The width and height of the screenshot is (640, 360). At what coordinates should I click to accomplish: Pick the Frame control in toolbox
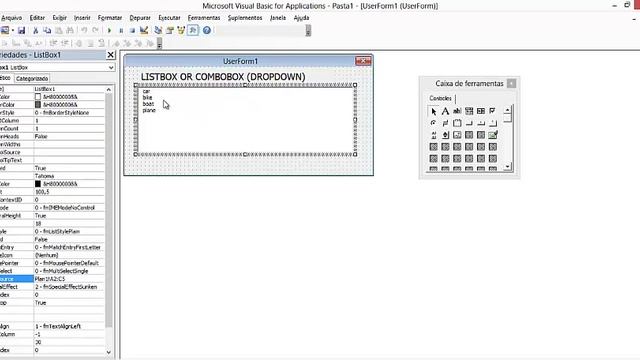457,123
